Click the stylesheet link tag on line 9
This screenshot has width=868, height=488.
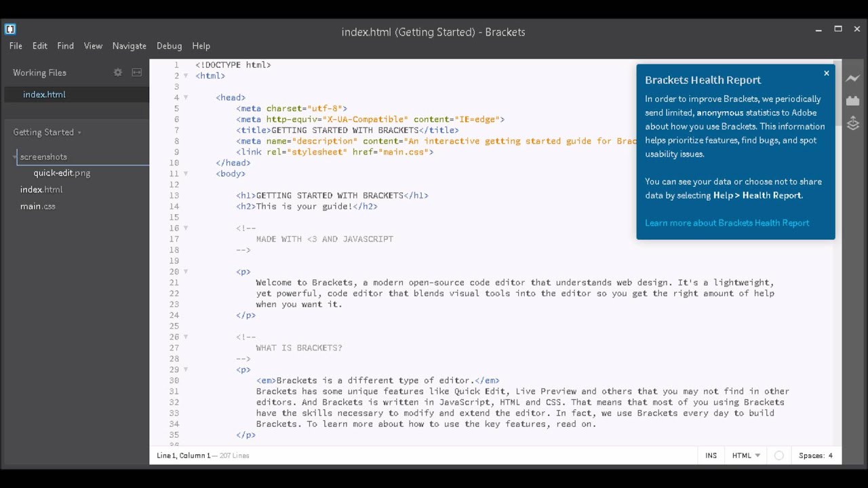pyautogui.click(x=335, y=152)
